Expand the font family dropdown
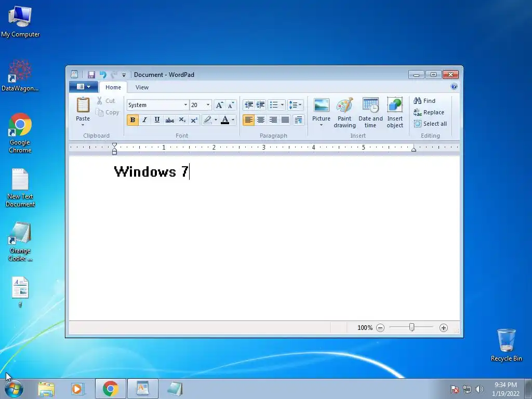The height and width of the screenshot is (399, 532). click(185, 105)
